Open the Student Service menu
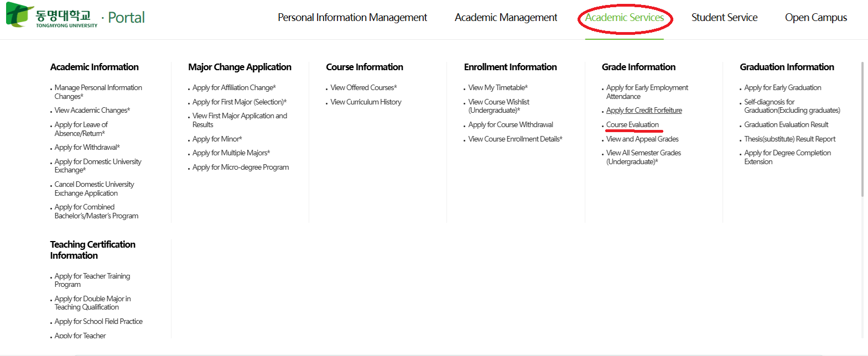Screen dimensions: 868x356 click(x=724, y=18)
